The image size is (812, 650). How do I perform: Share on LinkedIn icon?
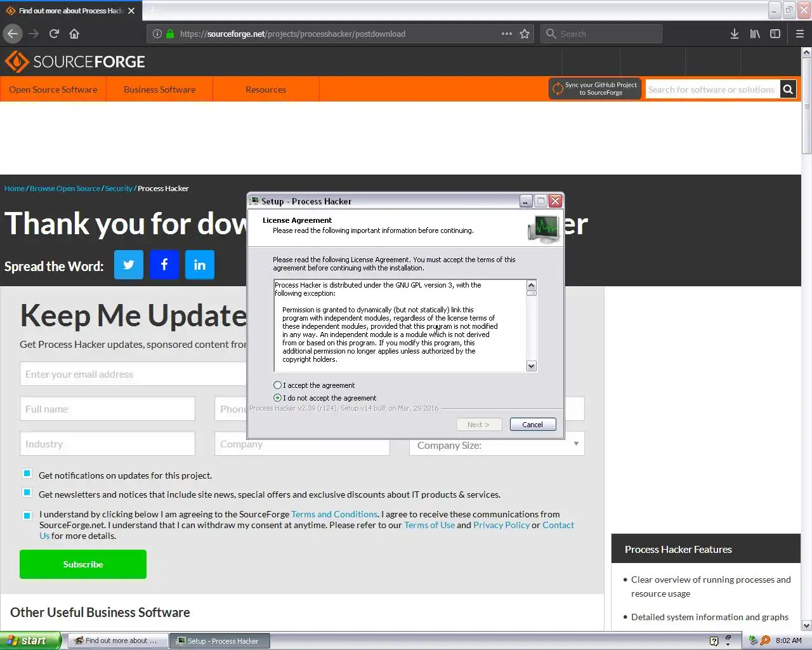click(x=200, y=265)
